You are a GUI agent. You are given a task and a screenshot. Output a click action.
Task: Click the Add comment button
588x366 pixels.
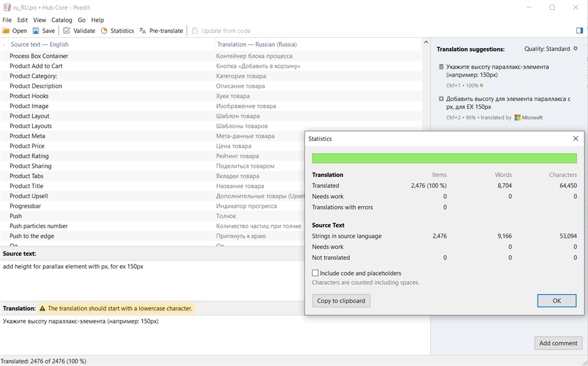(558, 343)
